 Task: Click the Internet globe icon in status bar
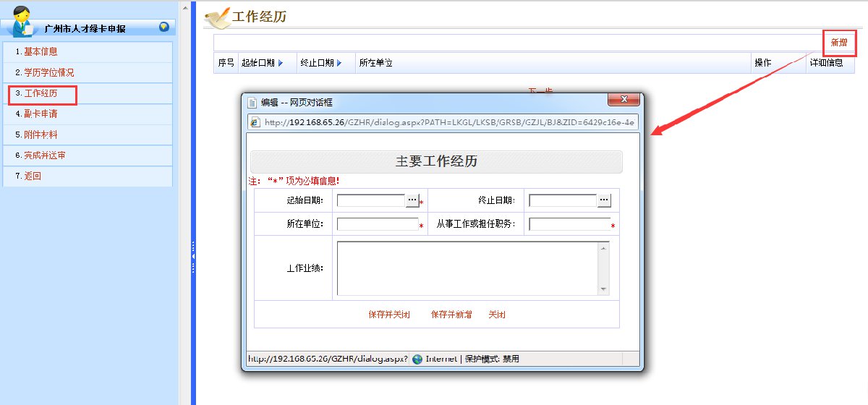click(x=417, y=359)
